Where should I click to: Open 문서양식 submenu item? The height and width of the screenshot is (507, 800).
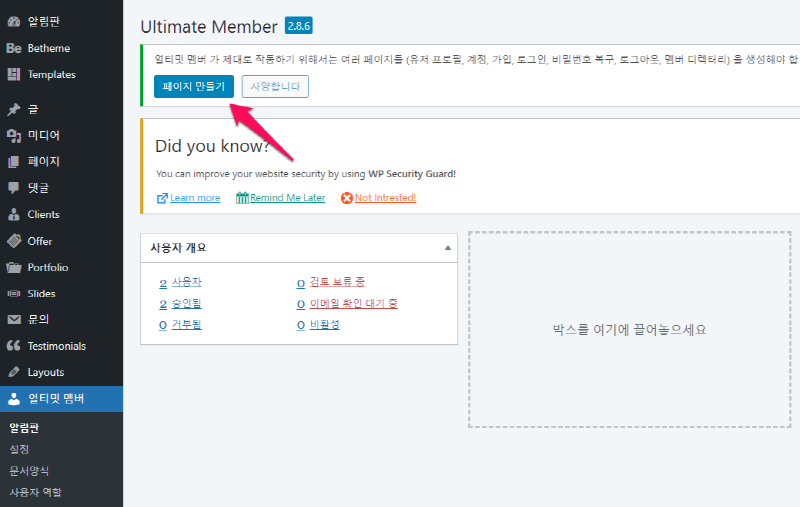29,471
